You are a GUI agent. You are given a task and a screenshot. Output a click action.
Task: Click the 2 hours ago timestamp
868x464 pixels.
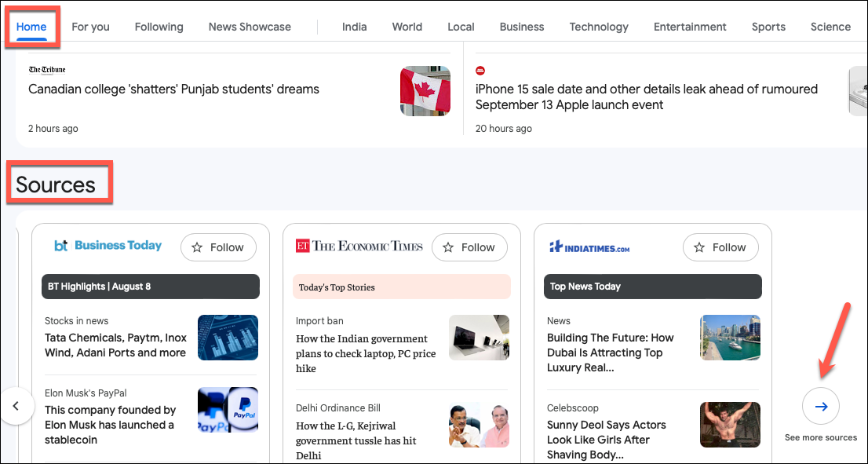(53, 129)
